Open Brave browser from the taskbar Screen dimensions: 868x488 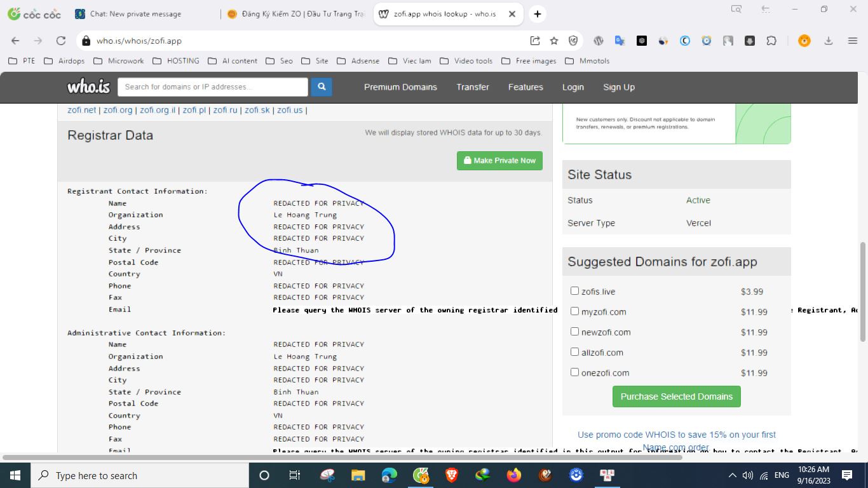click(x=452, y=475)
